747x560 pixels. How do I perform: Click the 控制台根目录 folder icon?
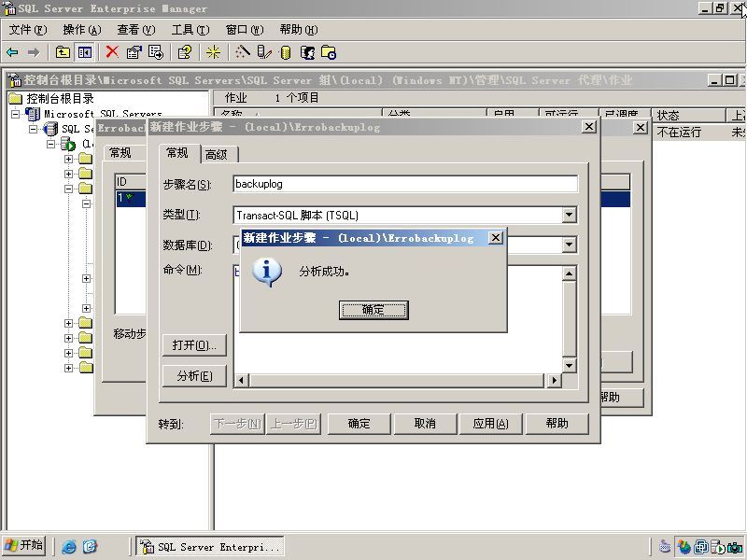[x=16, y=99]
